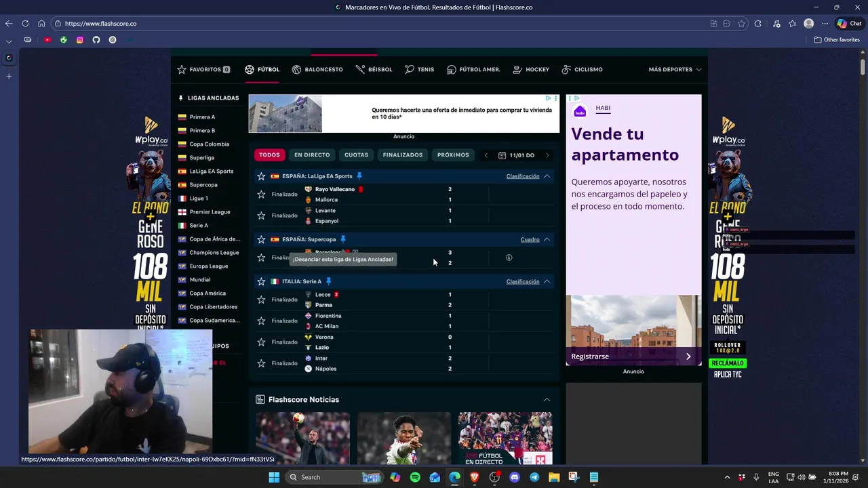Collapse the Italia Serie A section
The image size is (868, 488).
(547, 281)
